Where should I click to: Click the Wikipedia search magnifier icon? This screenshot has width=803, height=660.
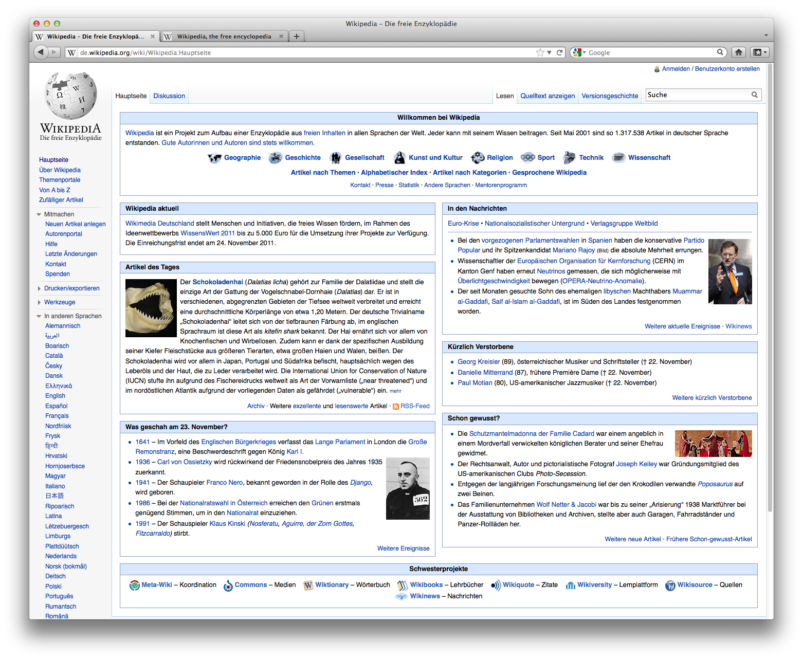point(754,95)
